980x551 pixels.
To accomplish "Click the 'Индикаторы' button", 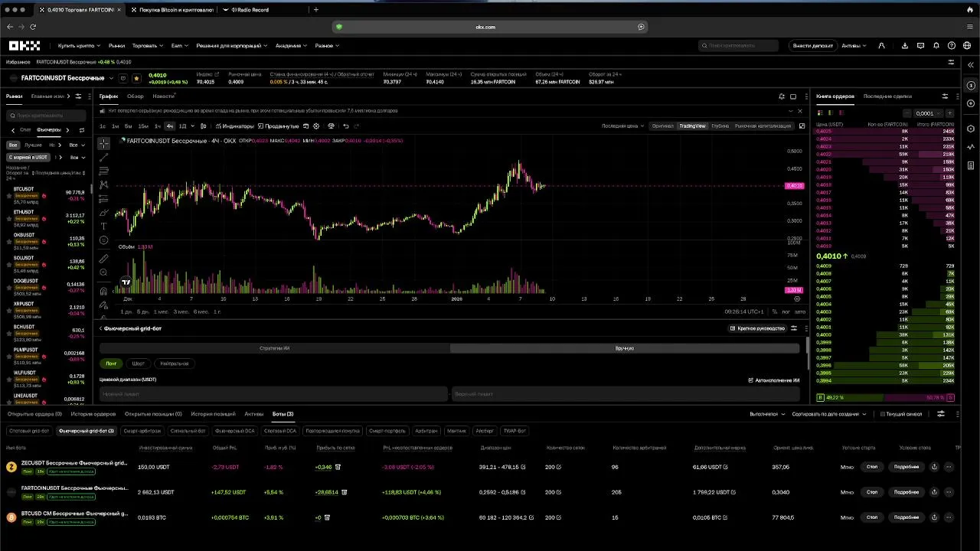I will point(235,126).
